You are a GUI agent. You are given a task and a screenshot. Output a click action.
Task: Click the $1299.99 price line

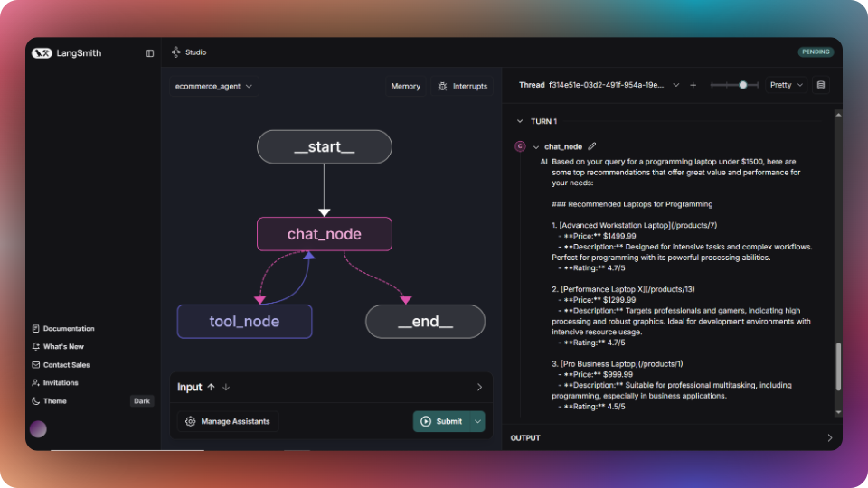click(x=598, y=300)
